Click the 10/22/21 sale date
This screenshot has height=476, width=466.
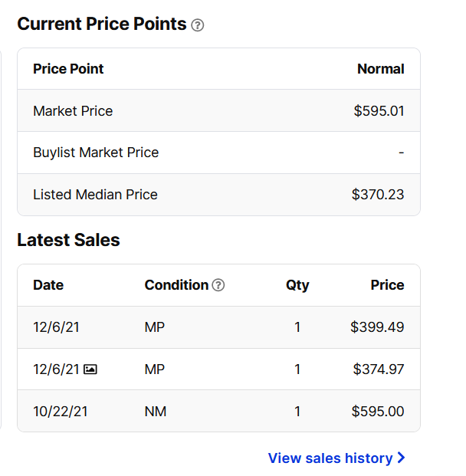coord(61,412)
